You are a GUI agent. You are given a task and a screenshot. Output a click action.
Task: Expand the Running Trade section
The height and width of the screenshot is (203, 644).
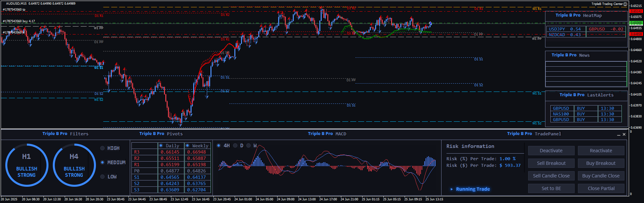point(451,189)
